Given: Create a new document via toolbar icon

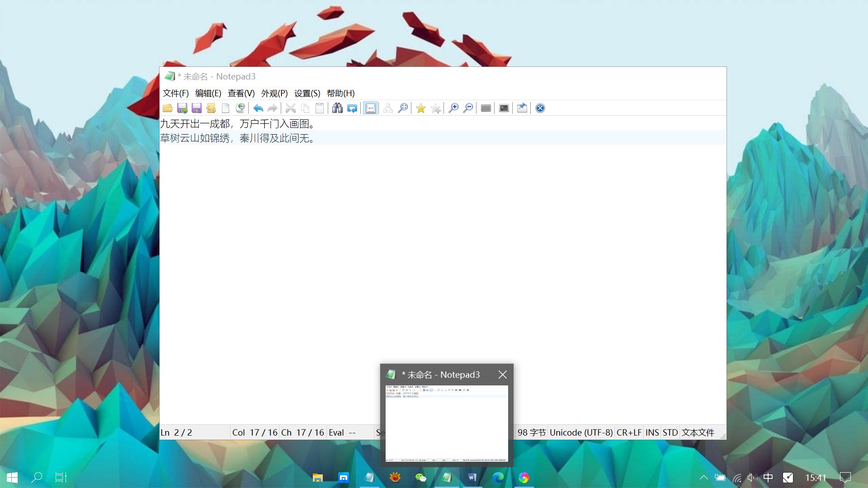Looking at the screenshot, I should tap(226, 108).
